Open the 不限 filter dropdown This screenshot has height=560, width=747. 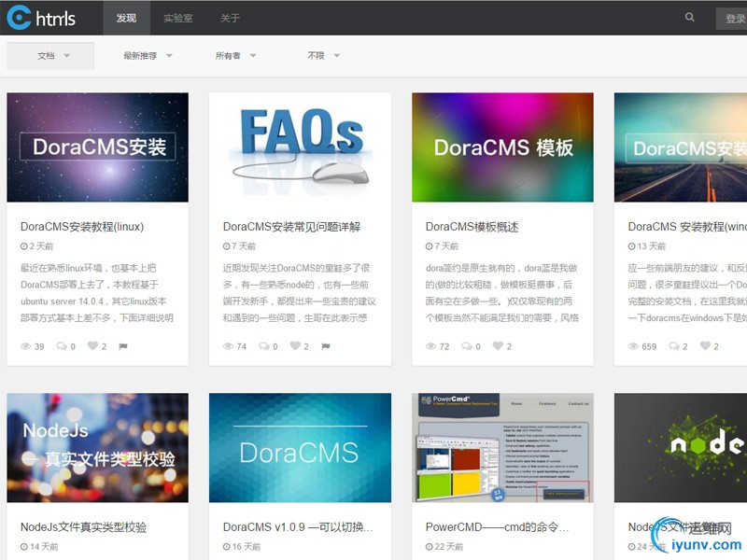[x=323, y=56]
